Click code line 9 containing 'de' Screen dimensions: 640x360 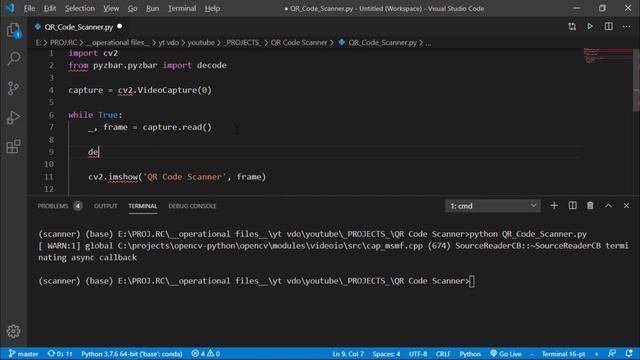[x=93, y=152]
